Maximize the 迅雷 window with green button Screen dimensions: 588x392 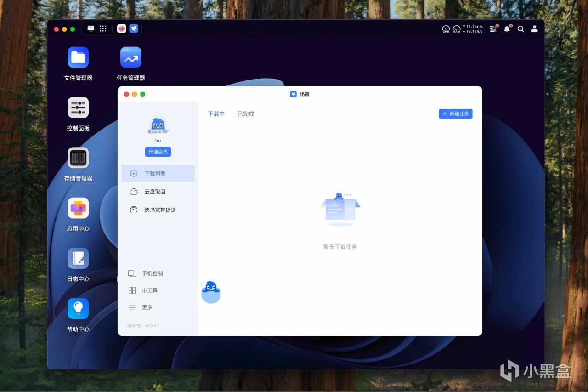pyautogui.click(x=143, y=94)
